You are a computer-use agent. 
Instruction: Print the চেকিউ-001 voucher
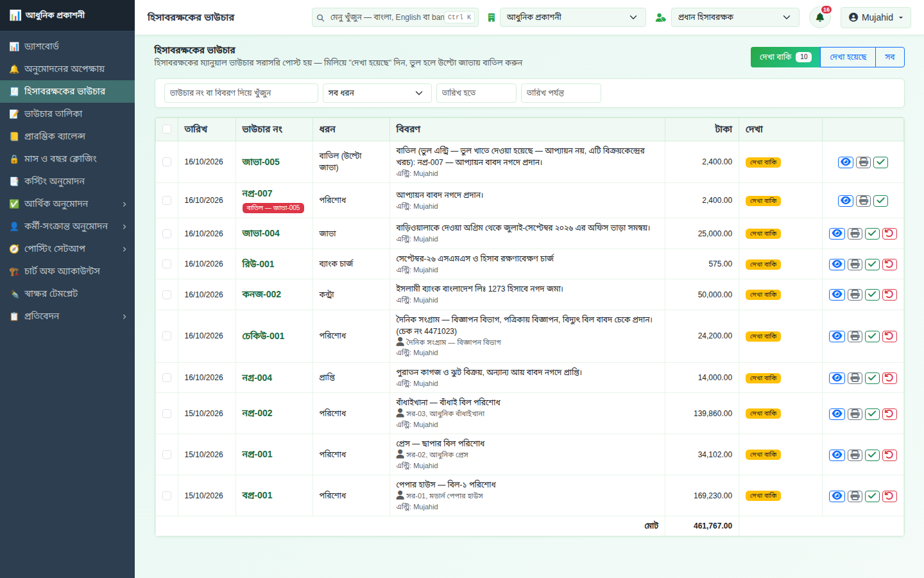(855, 336)
